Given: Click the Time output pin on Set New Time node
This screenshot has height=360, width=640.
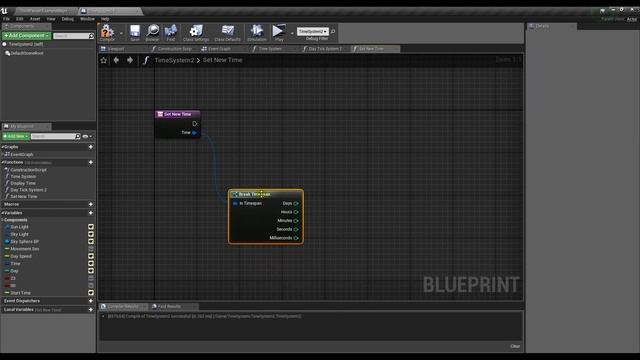Looking at the screenshot, I should click(x=194, y=133).
